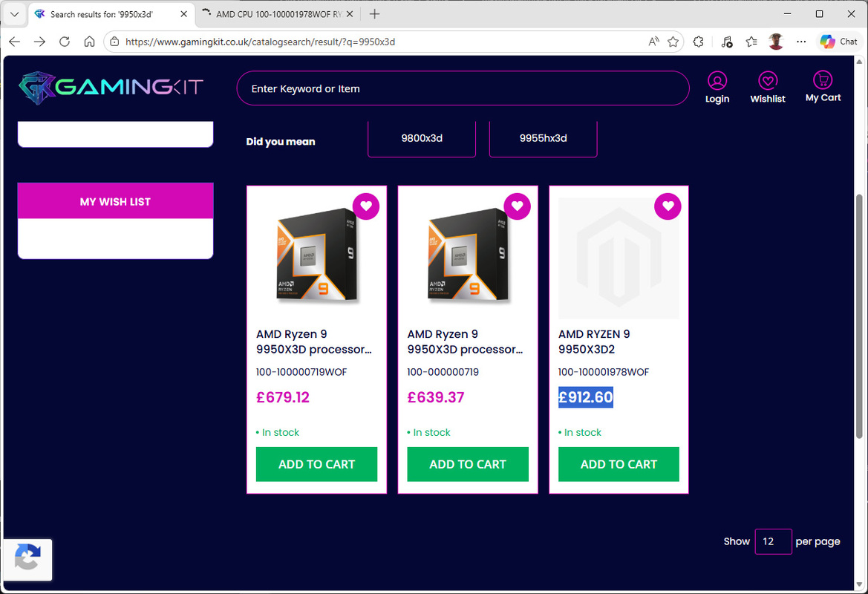Go to browser home icon
This screenshot has height=594, width=868.
point(89,42)
